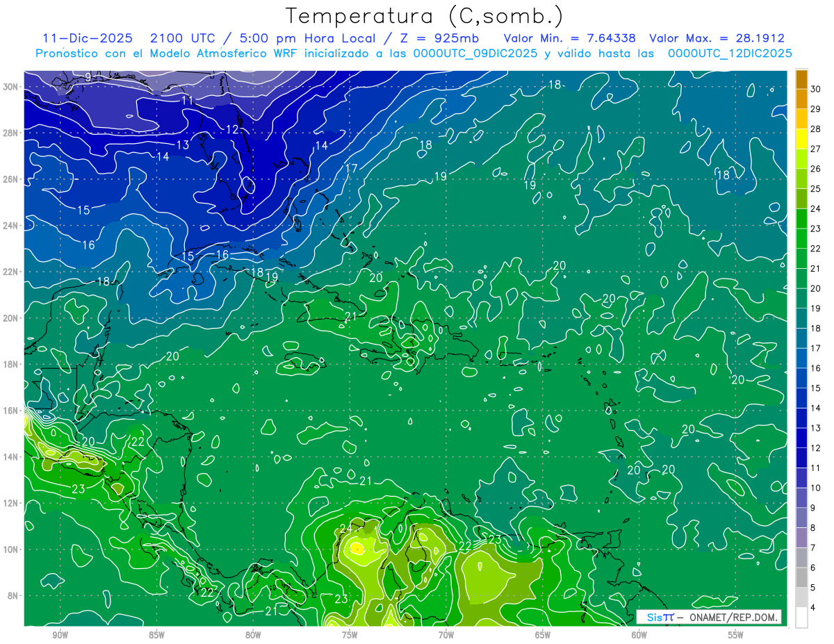Click the purple legend swatch between 7 and 8

801,538
